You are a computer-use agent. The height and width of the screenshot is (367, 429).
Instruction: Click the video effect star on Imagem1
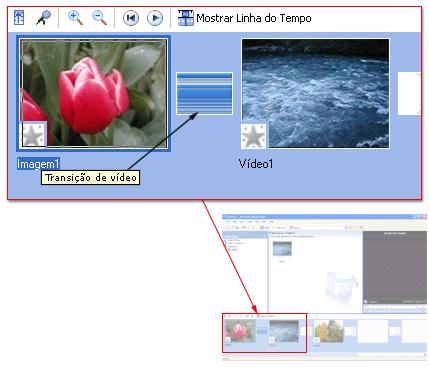click(x=33, y=135)
